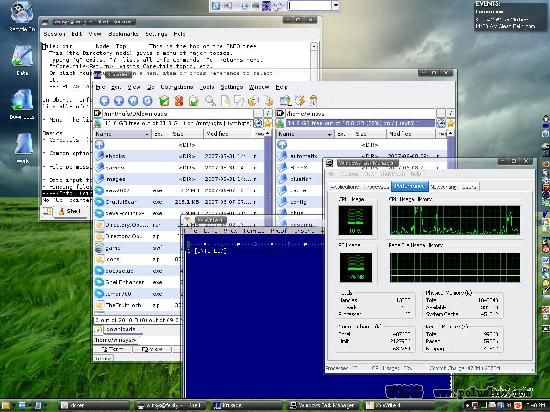The height and width of the screenshot is (412, 550).
Task: Open the Downloads desktop icon
Action: pyautogui.click(x=22, y=104)
